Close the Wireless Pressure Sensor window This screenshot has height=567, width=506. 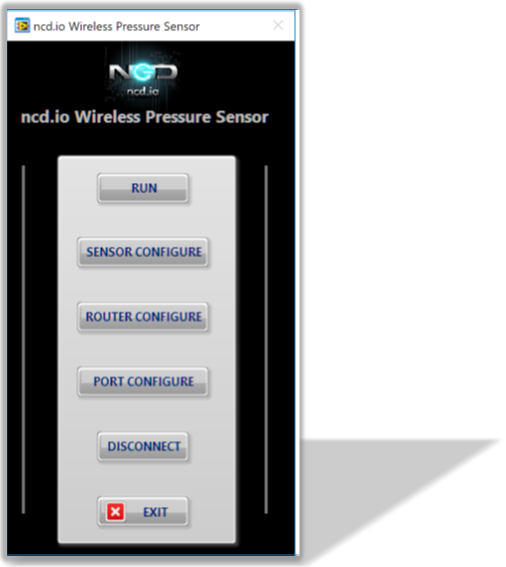[278, 25]
